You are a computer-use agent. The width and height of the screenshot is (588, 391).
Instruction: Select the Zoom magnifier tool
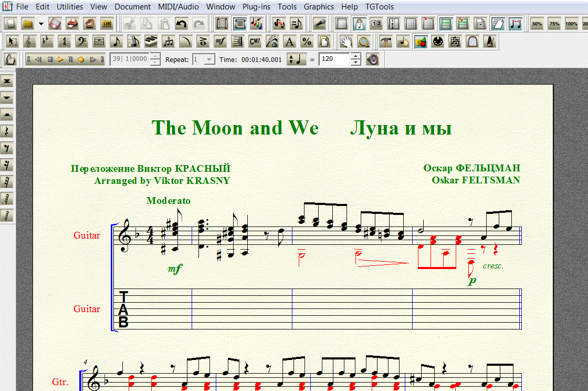(x=364, y=42)
